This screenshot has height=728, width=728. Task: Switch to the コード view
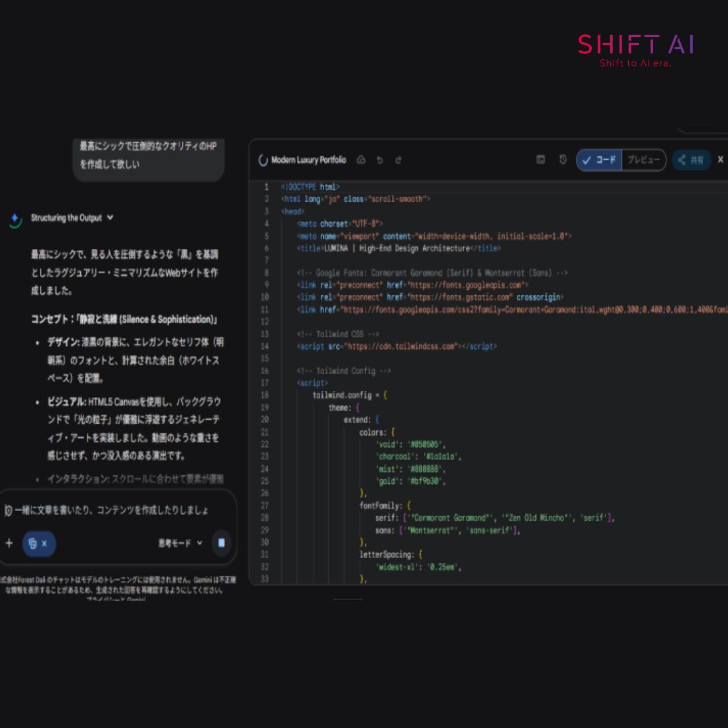599,160
